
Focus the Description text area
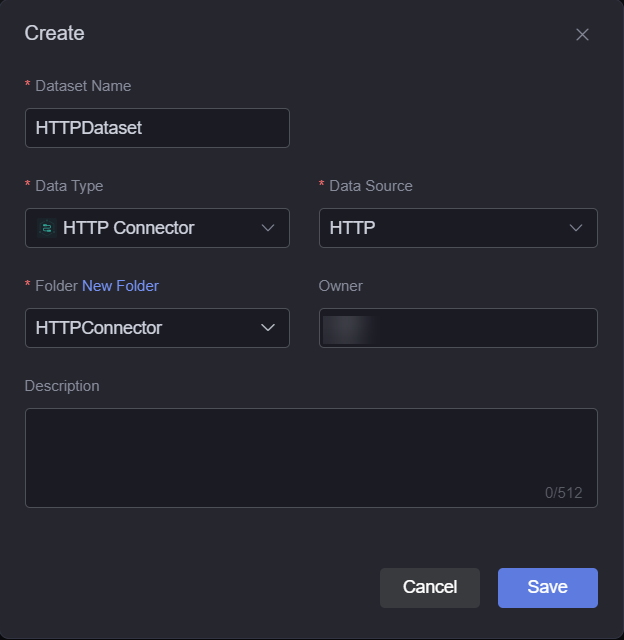pos(311,458)
